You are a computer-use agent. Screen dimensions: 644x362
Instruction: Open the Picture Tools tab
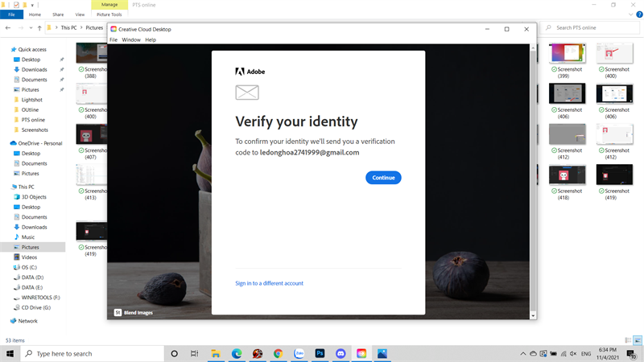(109, 14)
